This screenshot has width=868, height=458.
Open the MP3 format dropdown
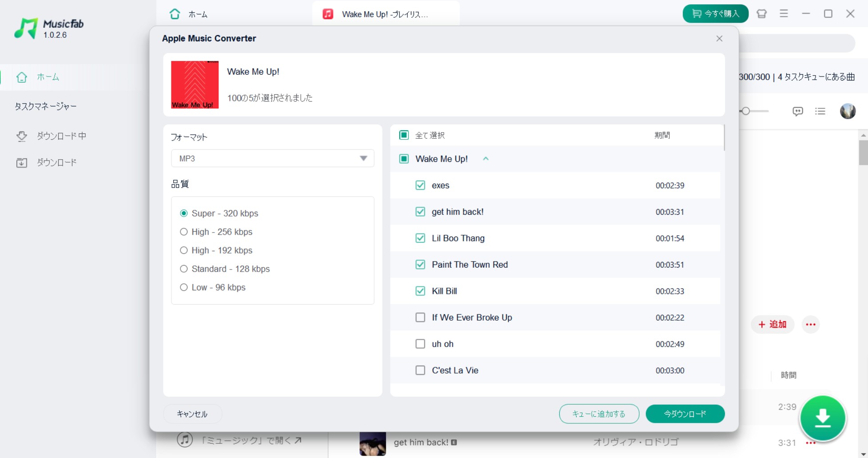click(272, 158)
